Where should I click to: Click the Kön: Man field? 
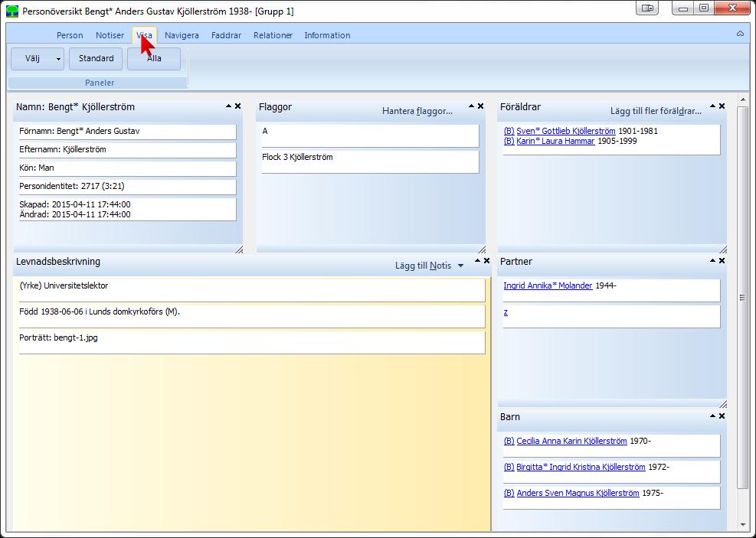tap(128, 168)
